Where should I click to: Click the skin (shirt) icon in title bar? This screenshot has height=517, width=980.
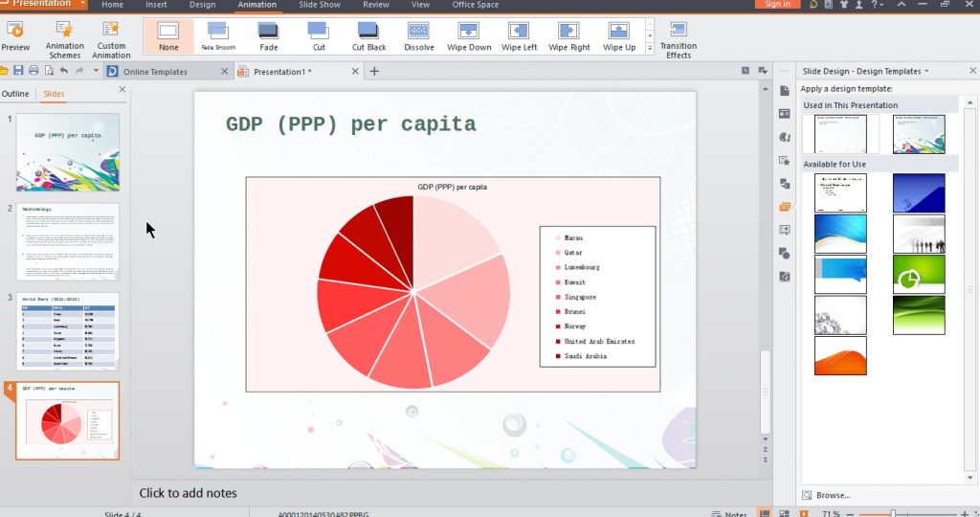(844, 5)
